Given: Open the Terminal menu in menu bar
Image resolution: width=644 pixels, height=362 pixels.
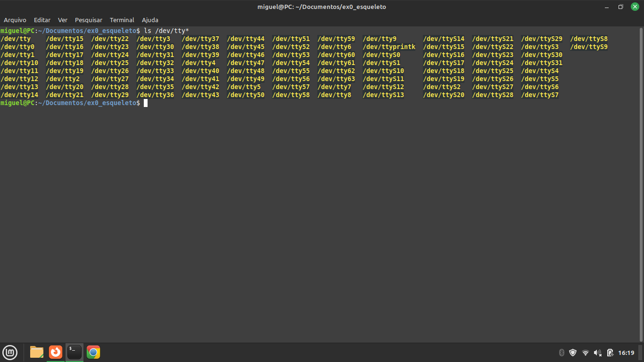Looking at the screenshot, I should tap(122, 20).
